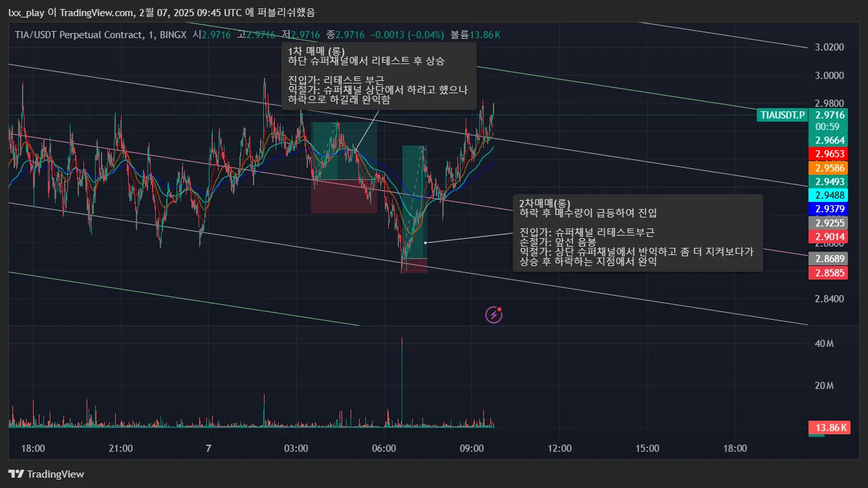Click the 06:00 time axis label
868x488 pixels.
tap(384, 448)
